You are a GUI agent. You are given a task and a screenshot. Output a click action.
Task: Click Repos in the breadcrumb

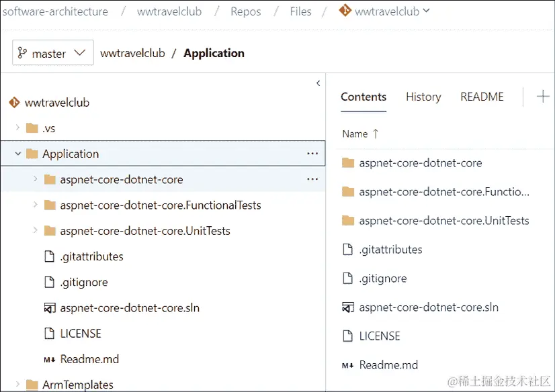245,11
